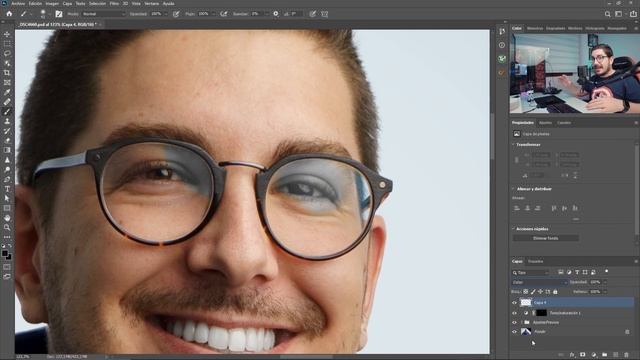Open the brush blend Mode dropdown
Image resolution: width=640 pixels, height=360 pixels.
(x=103, y=14)
